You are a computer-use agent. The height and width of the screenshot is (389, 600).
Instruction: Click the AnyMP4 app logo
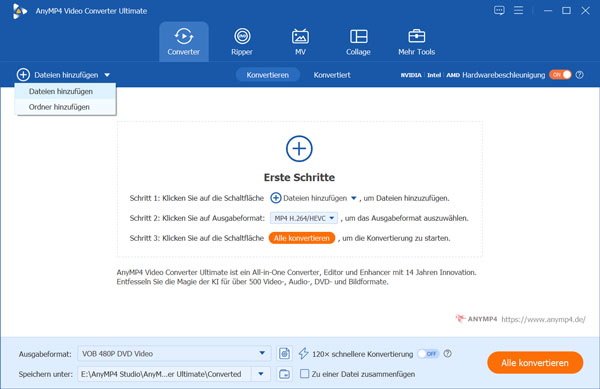pos(19,11)
